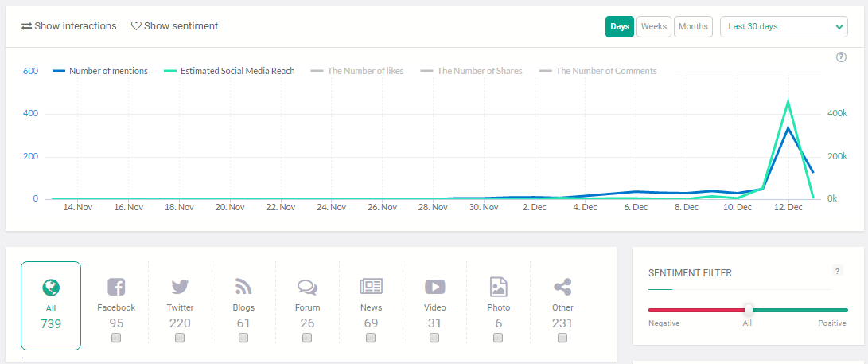The image size is (868, 364).
Task: Switch chart grouping to Months
Action: (x=693, y=26)
